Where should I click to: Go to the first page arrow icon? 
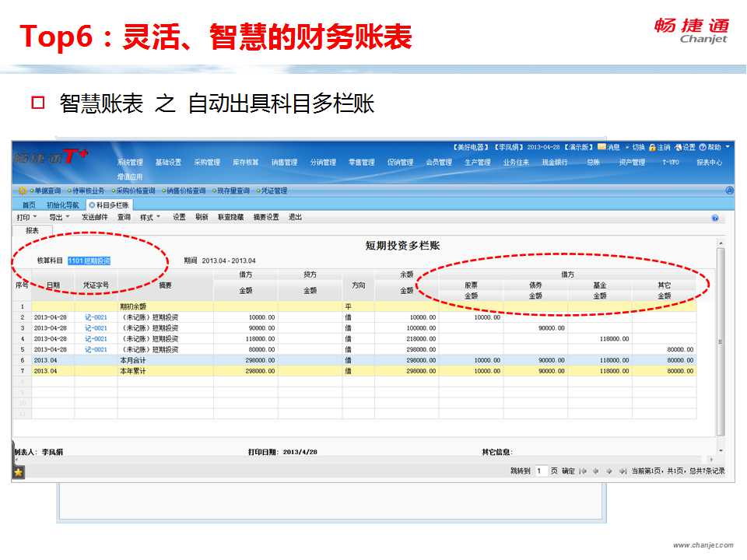point(582,471)
